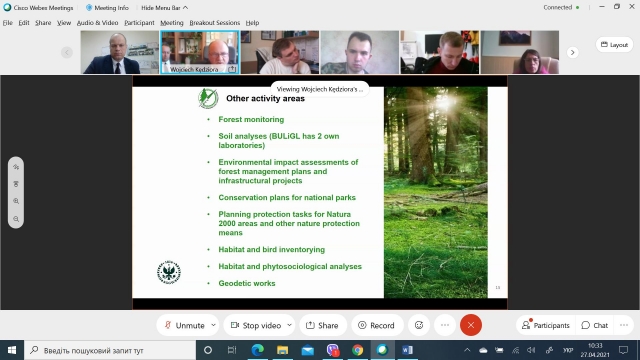The height and width of the screenshot is (360, 640).
Task: Click the OneDrive cloud icon in the system tray
Action: 483,350
